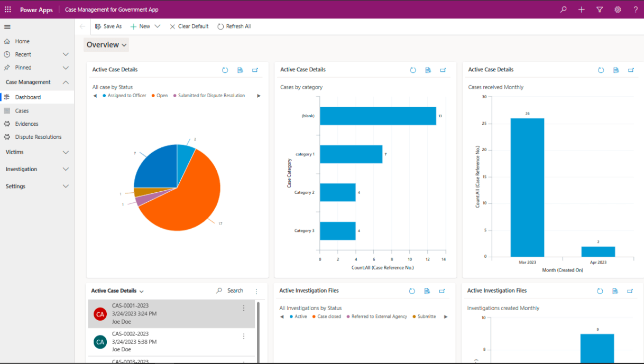Toggle the Assigned to Officer legend item
Viewport: 644px width, 364px height.
tap(124, 96)
